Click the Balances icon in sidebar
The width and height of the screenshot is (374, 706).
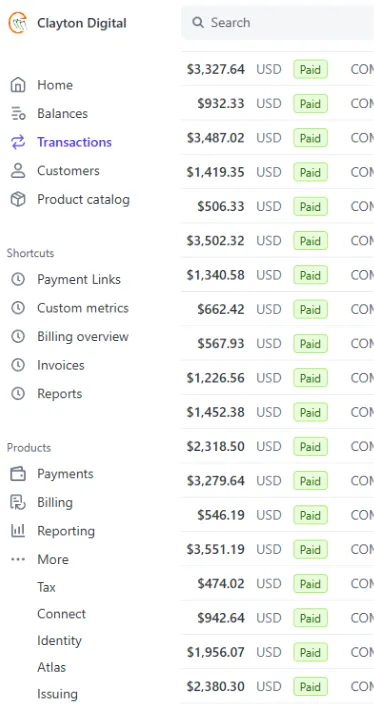click(x=18, y=113)
